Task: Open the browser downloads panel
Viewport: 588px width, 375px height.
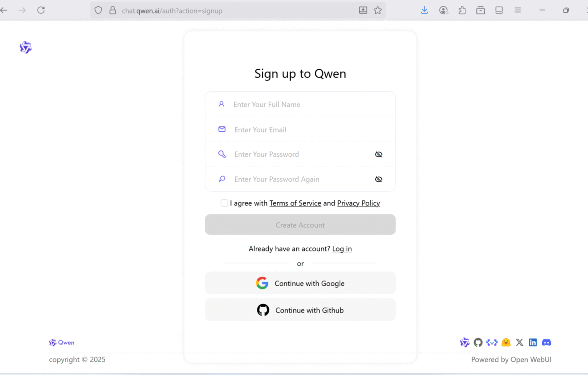Action: [424, 10]
